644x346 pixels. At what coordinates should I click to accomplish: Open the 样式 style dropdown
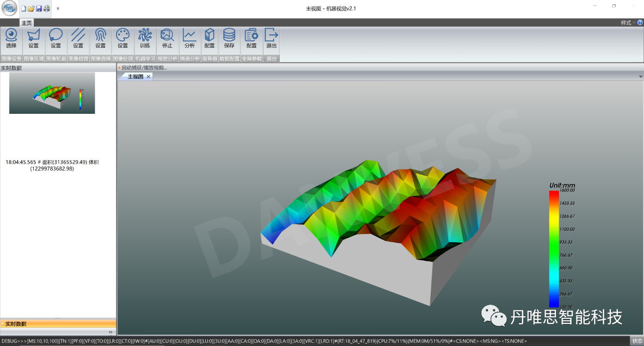[627, 23]
